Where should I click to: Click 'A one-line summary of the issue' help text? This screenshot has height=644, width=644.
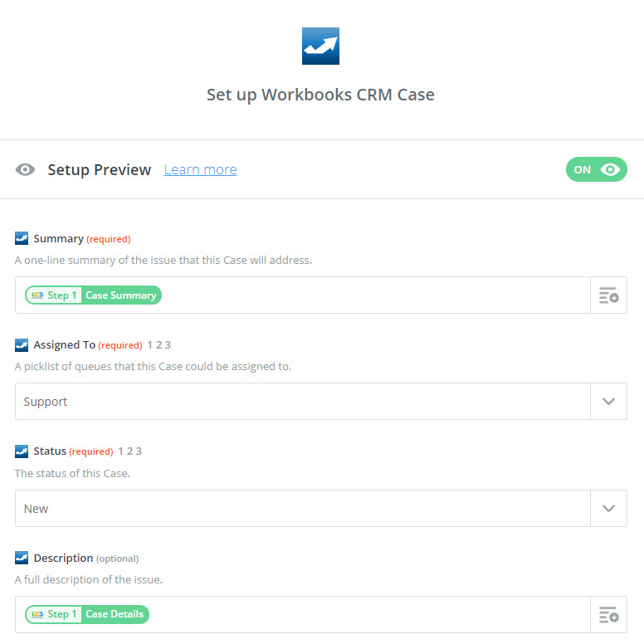[x=163, y=261]
